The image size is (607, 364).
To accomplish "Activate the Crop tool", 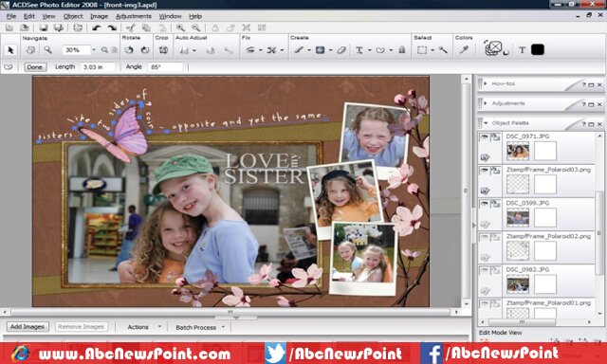I will pyautogui.click(x=163, y=50).
